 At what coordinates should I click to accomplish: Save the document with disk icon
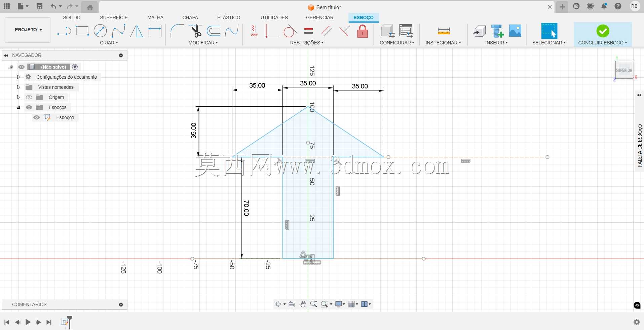tap(39, 6)
